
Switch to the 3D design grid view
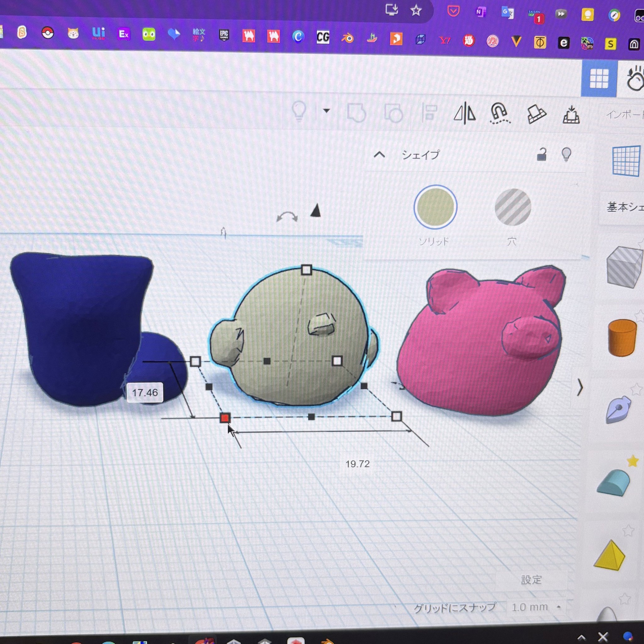[x=599, y=79]
